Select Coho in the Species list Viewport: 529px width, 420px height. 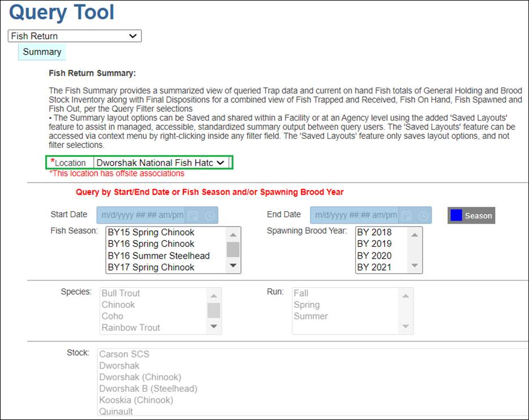(x=113, y=316)
